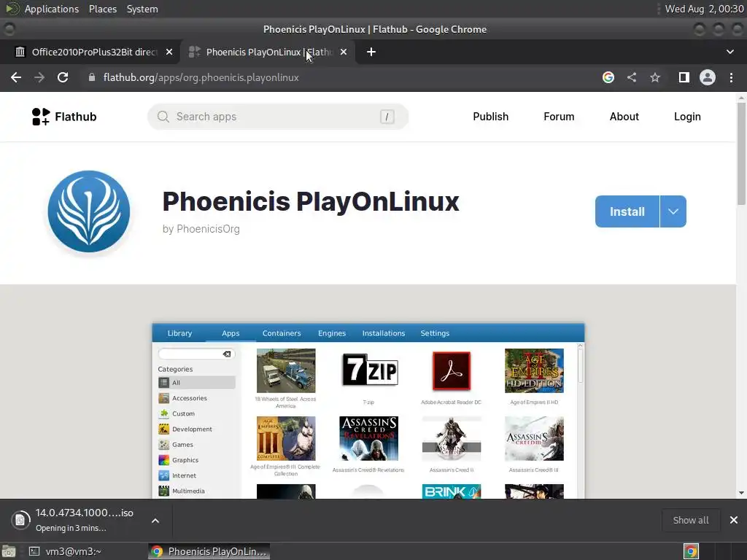Click the Google icon in the address bar
The height and width of the screenshot is (560, 747).
click(608, 77)
